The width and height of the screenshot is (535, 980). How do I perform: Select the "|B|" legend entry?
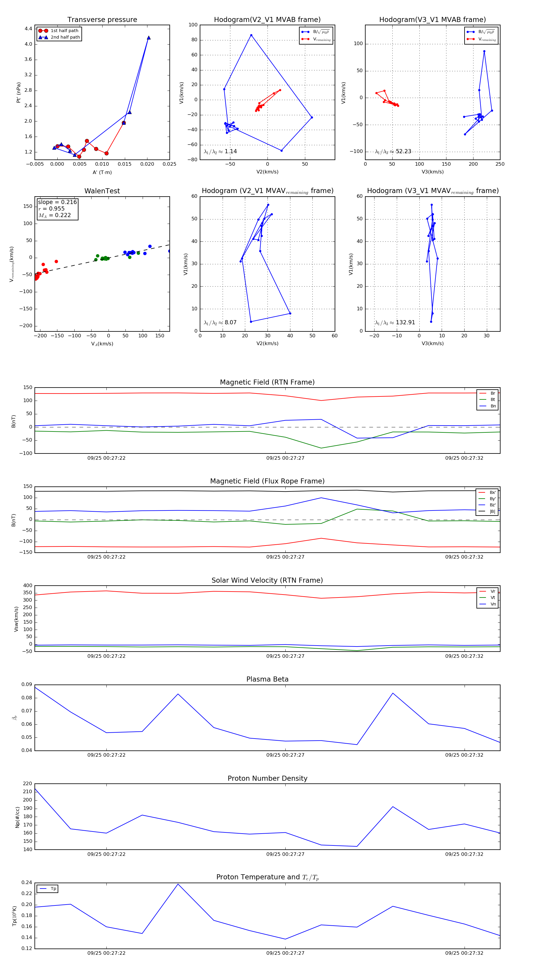point(487,512)
